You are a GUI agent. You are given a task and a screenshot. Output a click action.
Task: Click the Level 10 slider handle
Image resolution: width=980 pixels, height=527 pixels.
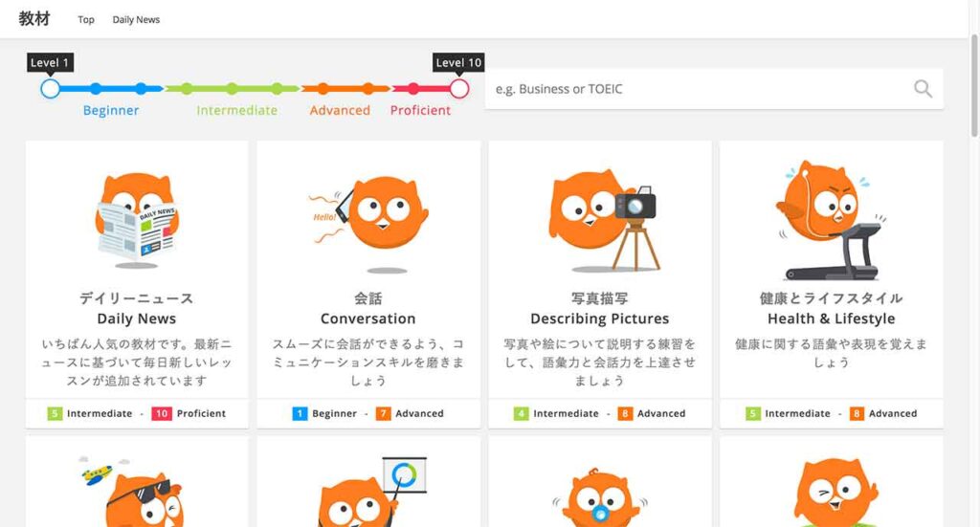pyautogui.click(x=459, y=89)
